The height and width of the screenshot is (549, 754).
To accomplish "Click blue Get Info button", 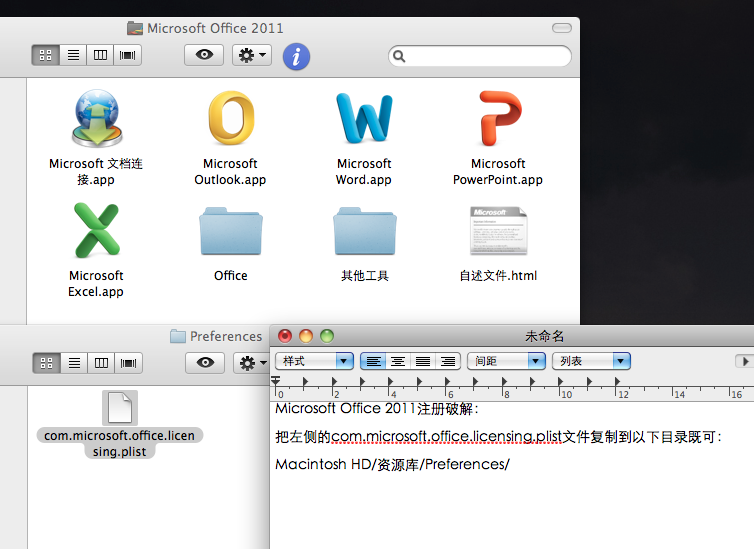I will pos(296,57).
